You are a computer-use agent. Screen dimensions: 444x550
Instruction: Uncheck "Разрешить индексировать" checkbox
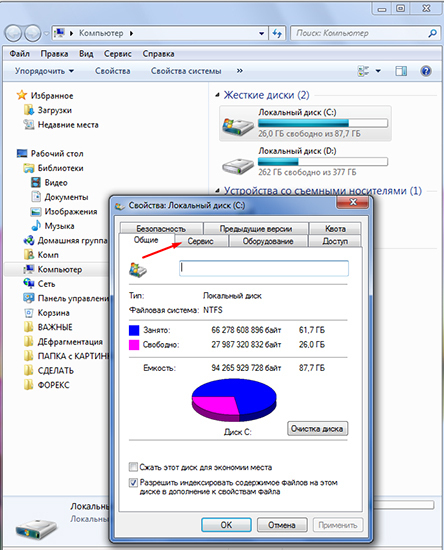133,483
